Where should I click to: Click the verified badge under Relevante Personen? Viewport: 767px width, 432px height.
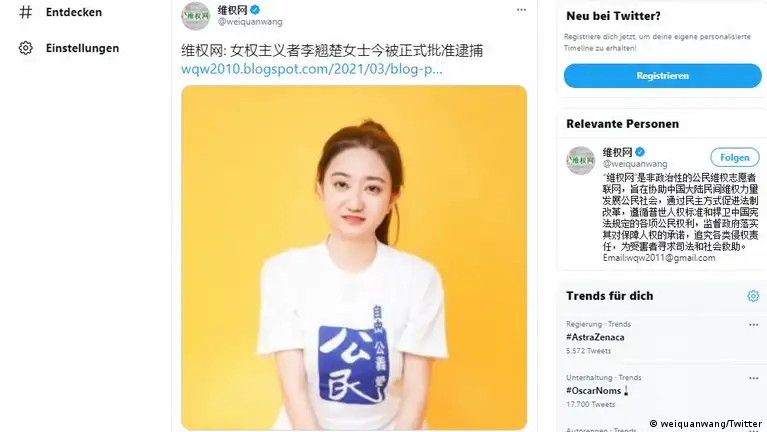click(x=640, y=152)
